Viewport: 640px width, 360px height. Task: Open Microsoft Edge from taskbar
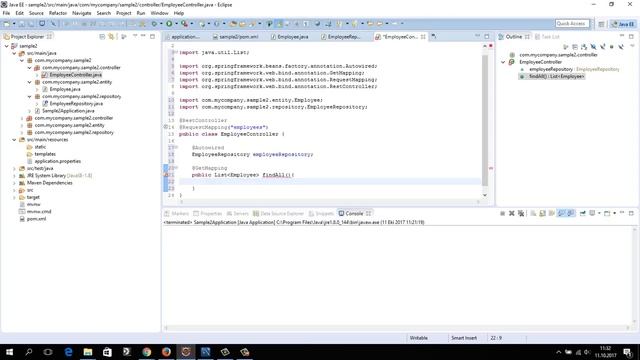click(x=68, y=352)
